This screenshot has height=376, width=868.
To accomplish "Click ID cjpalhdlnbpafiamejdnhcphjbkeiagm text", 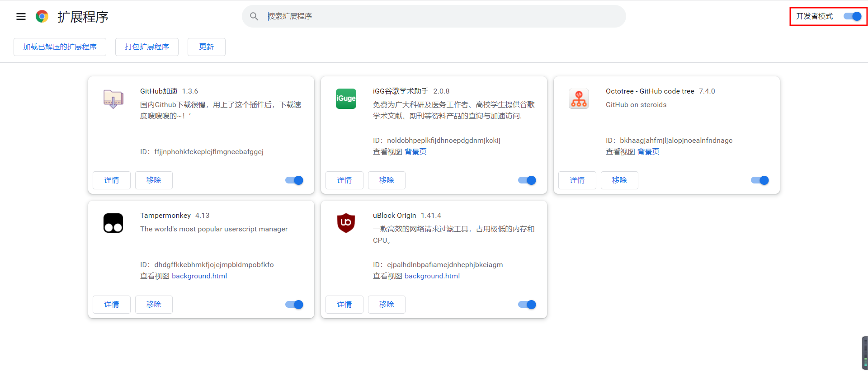I will pyautogui.click(x=438, y=265).
